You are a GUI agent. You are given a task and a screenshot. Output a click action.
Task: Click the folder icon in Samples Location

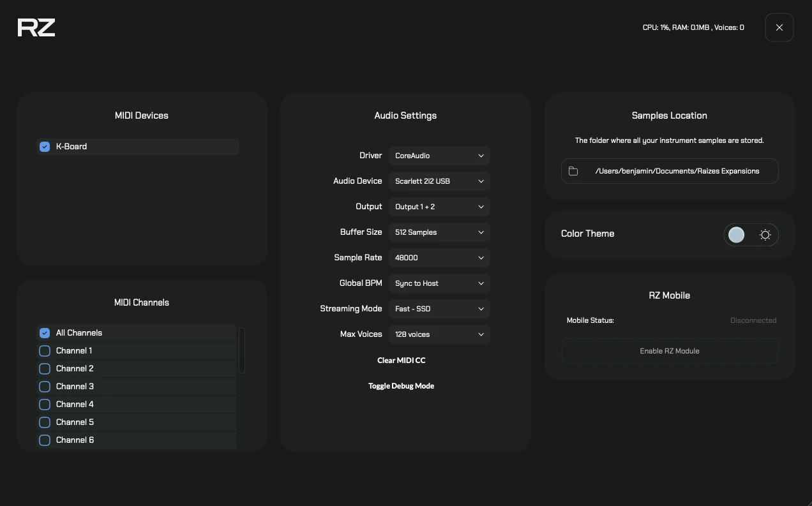pyautogui.click(x=573, y=170)
